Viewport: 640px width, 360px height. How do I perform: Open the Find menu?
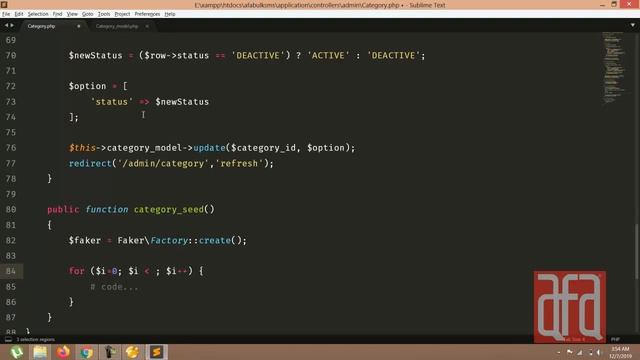58,14
